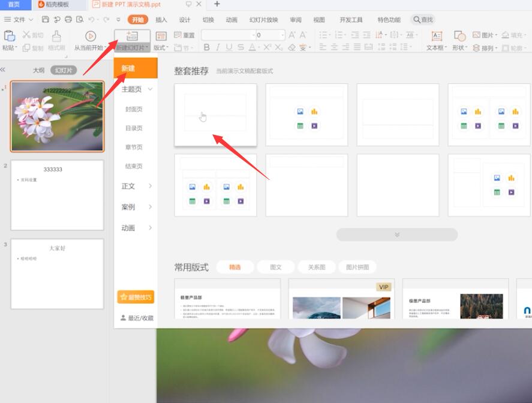This screenshot has width=532, height=403.
Task: Click the Text Box icon
Action: [x=437, y=36]
